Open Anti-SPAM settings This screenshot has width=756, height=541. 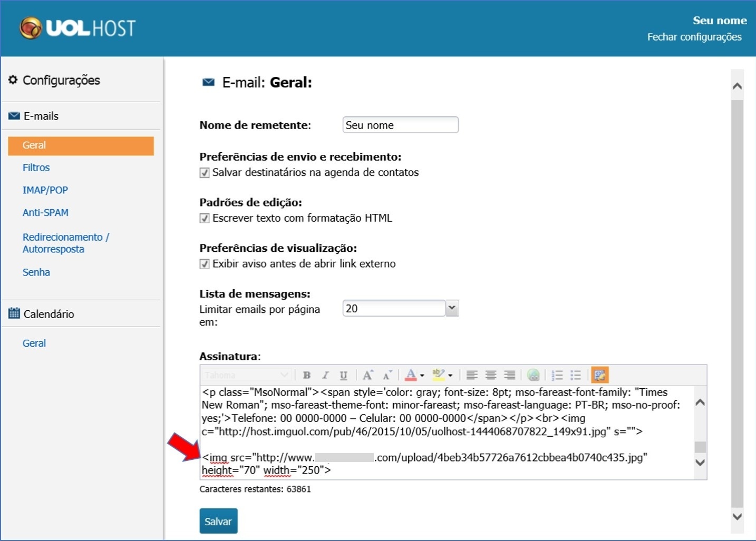click(45, 213)
